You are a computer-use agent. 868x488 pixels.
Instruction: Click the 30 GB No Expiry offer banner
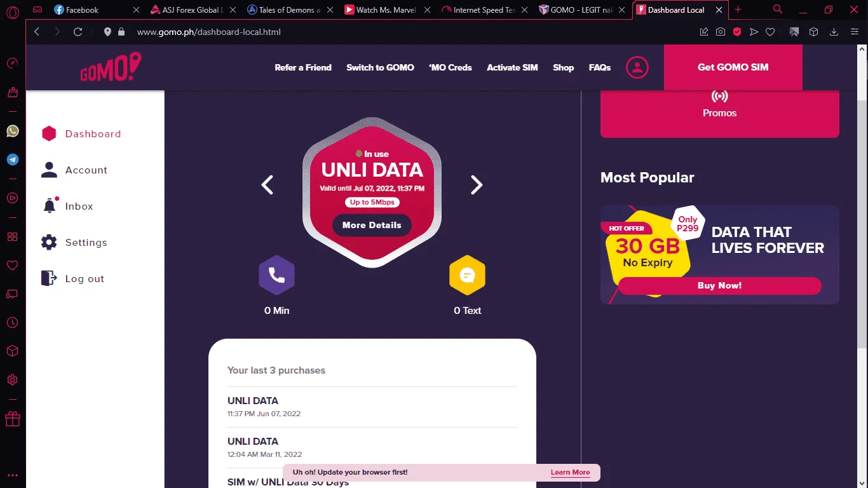(x=720, y=254)
